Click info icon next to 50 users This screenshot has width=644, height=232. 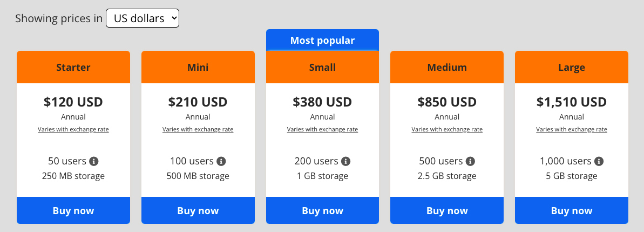pyautogui.click(x=93, y=161)
